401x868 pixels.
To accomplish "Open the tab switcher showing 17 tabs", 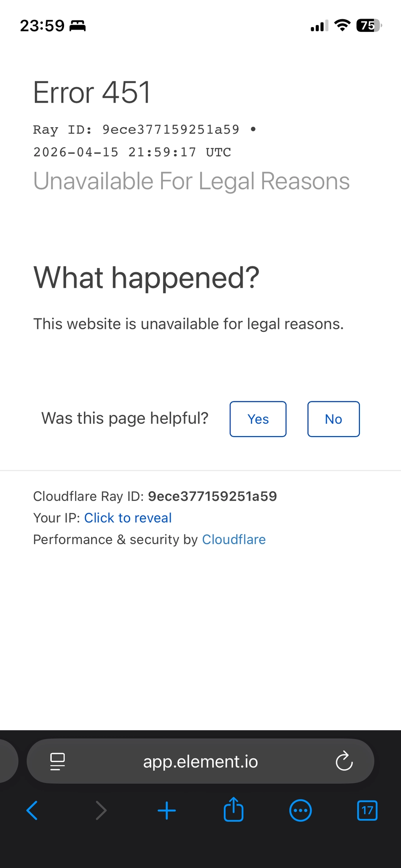I will (367, 810).
